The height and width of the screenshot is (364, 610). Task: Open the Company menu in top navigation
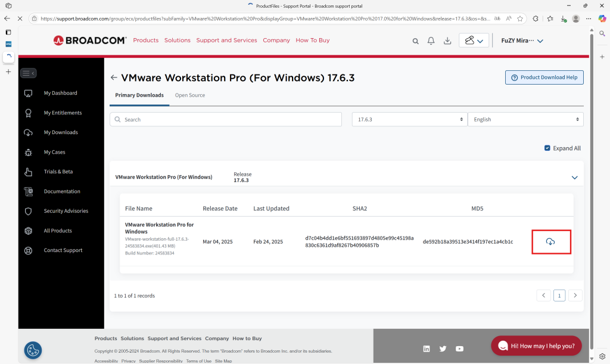click(276, 41)
